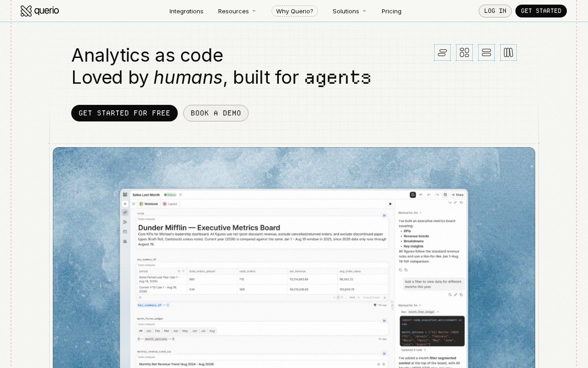The width and height of the screenshot is (588, 368).
Task: Click the header Get Started button
Action: pos(541,11)
